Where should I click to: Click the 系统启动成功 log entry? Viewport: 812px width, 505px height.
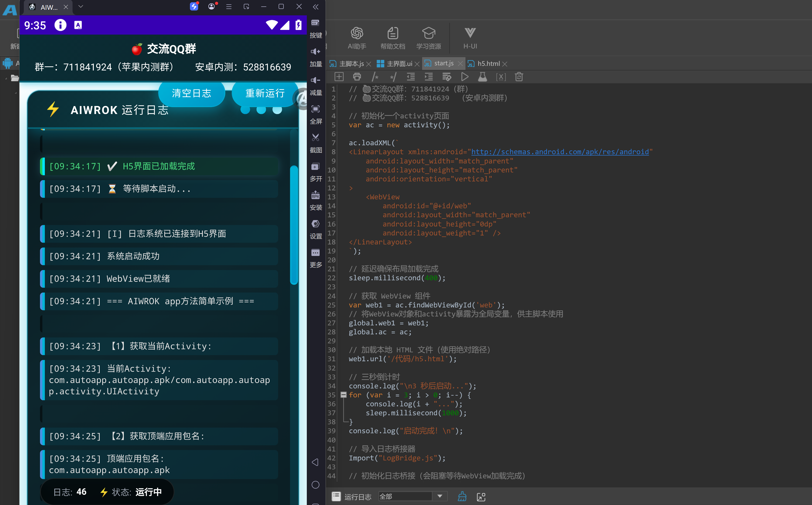159,256
